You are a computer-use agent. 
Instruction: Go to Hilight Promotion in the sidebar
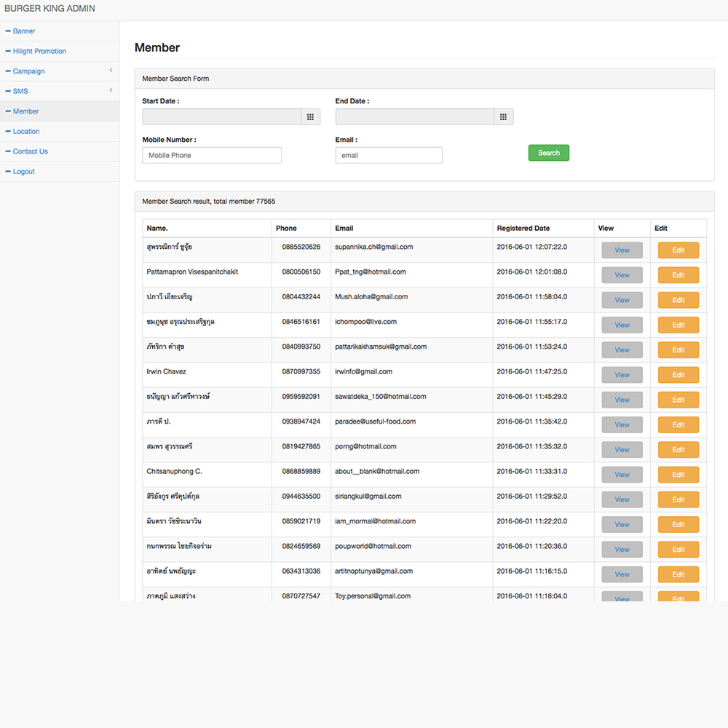click(x=39, y=51)
